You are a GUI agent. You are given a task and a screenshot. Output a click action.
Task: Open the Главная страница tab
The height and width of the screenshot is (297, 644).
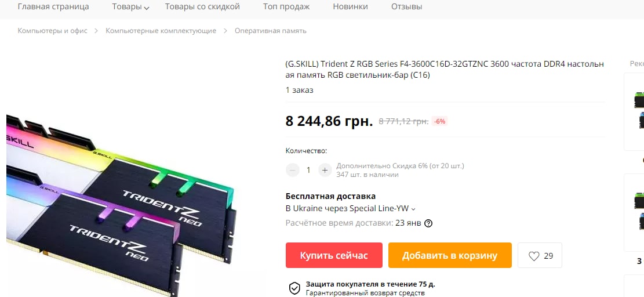pyautogui.click(x=53, y=6)
